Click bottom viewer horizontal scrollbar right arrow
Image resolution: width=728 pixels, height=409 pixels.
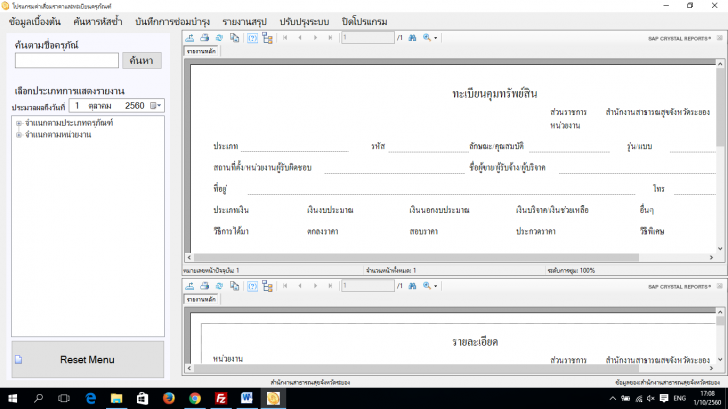(711, 368)
